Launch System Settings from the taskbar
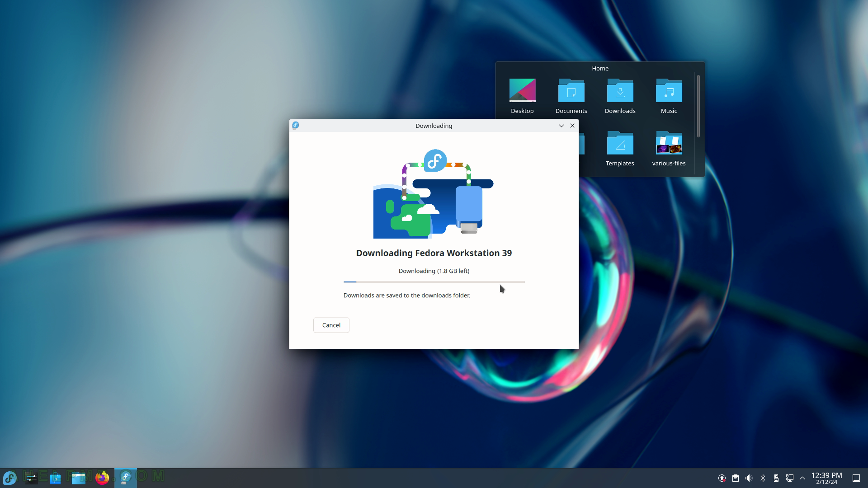Viewport: 868px width, 488px height. point(31,478)
